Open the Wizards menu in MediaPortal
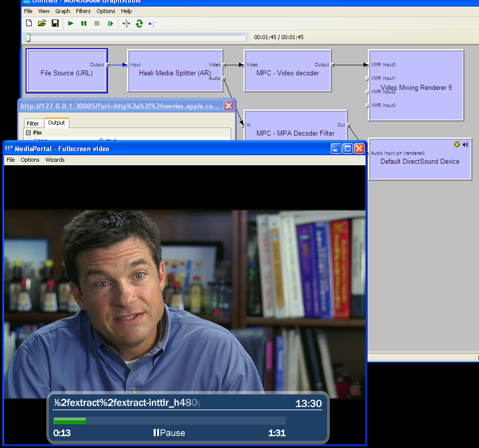Screen dimensions: 479x448 (55, 160)
